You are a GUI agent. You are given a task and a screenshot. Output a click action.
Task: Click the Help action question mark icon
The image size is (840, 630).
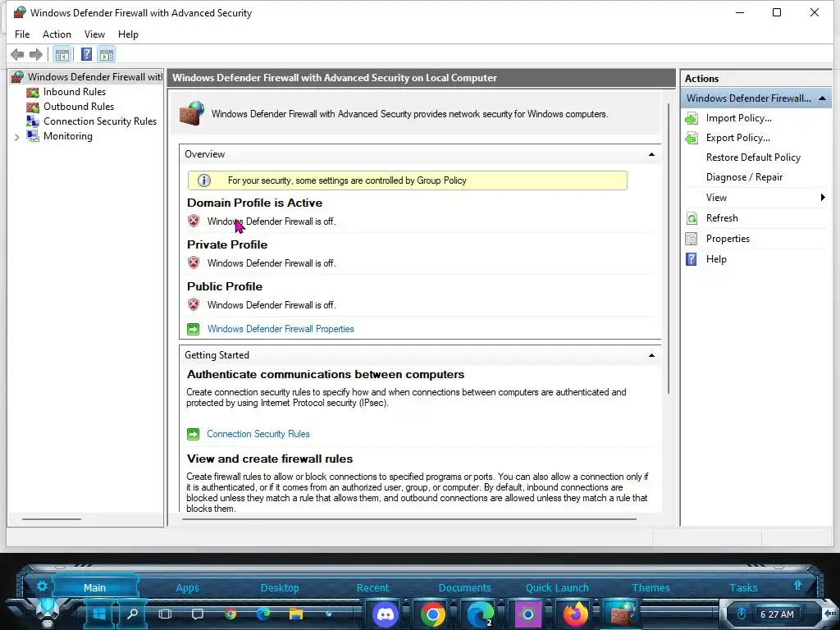pyautogui.click(x=692, y=259)
